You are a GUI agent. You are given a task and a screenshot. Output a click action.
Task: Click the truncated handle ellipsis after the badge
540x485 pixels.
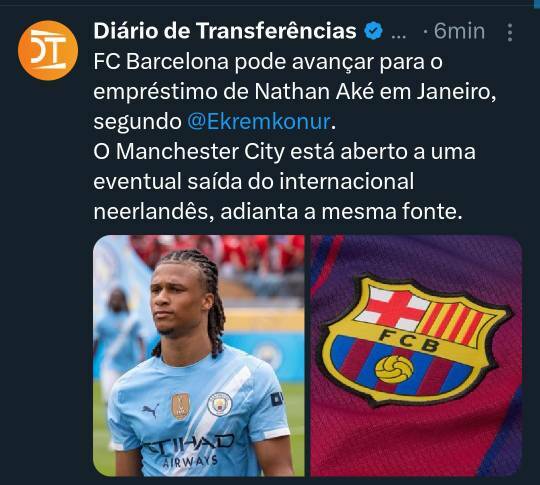click(x=399, y=36)
